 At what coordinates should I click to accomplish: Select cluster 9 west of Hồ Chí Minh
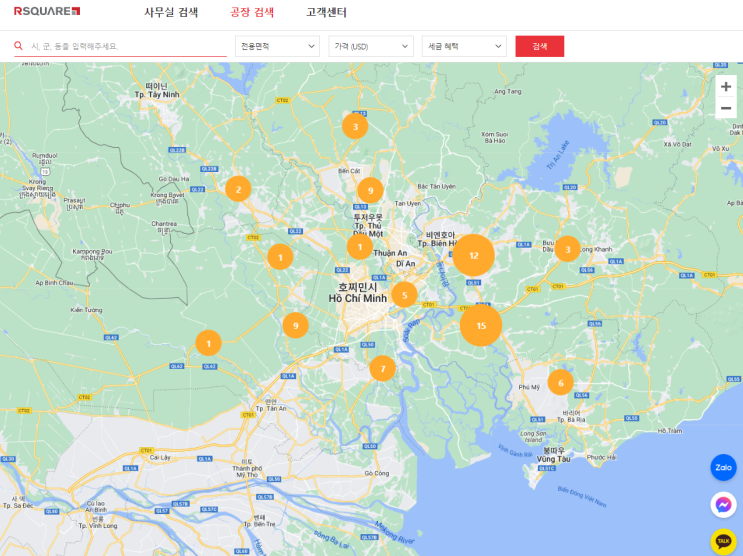295,325
